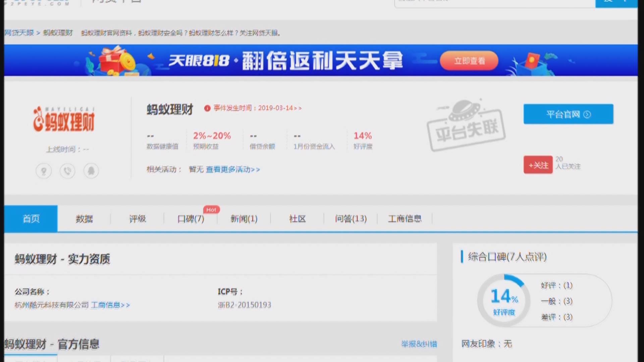Open the 事件发生时间 2019-03-14 link
Screen dimensions: 644x362
coord(258,108)
